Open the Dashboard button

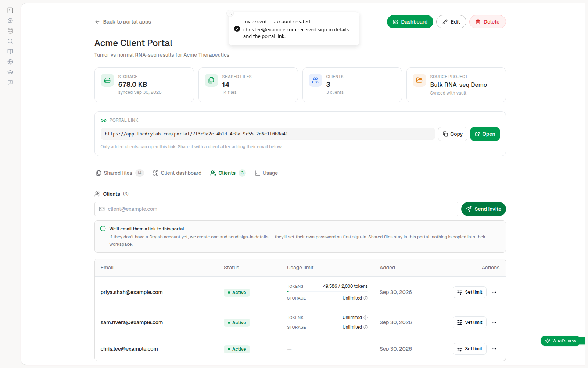(410, 22)
